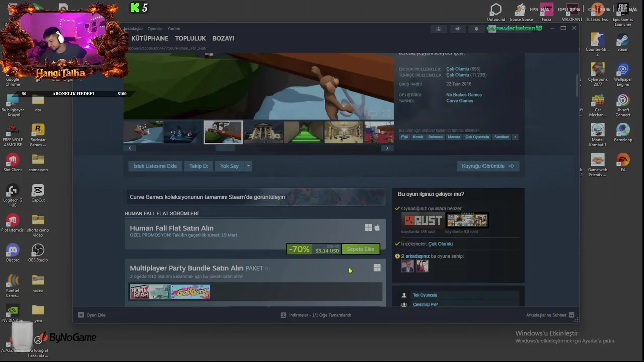Open the 2 arkadaşınız friends link
This screenshot has height=362, width=644.
[416, 256]
